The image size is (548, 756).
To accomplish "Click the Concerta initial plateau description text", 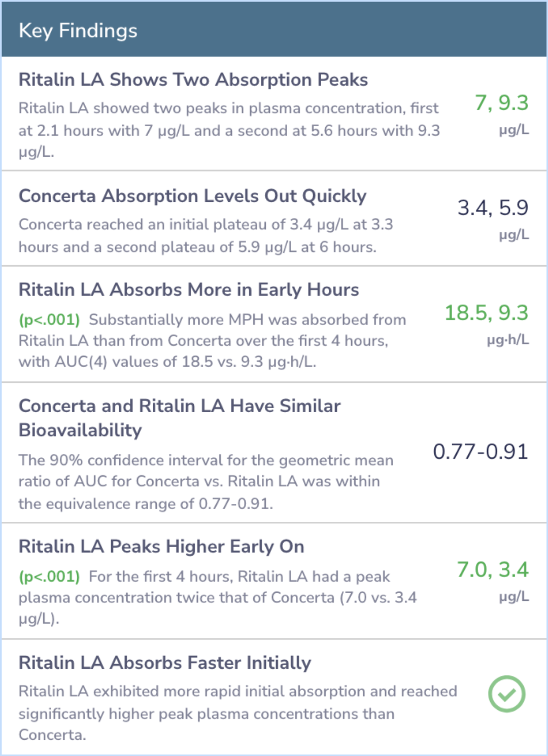I will 206,236.
